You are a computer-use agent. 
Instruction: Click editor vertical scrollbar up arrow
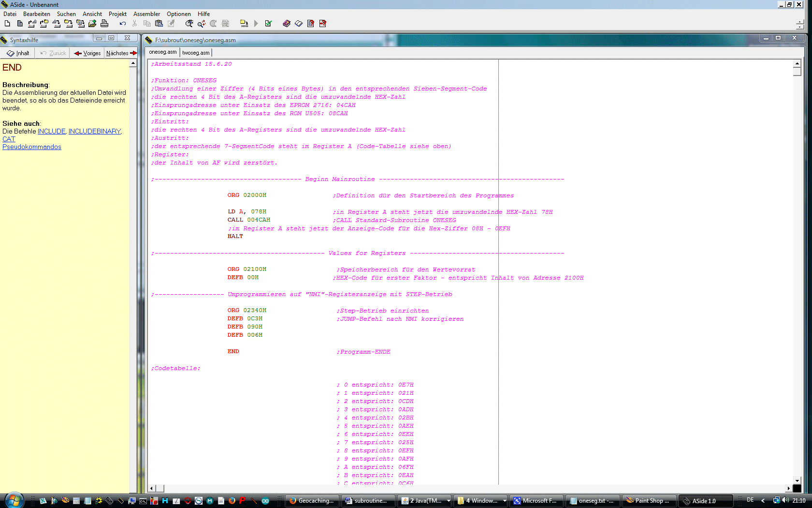[x=797, y=63]
